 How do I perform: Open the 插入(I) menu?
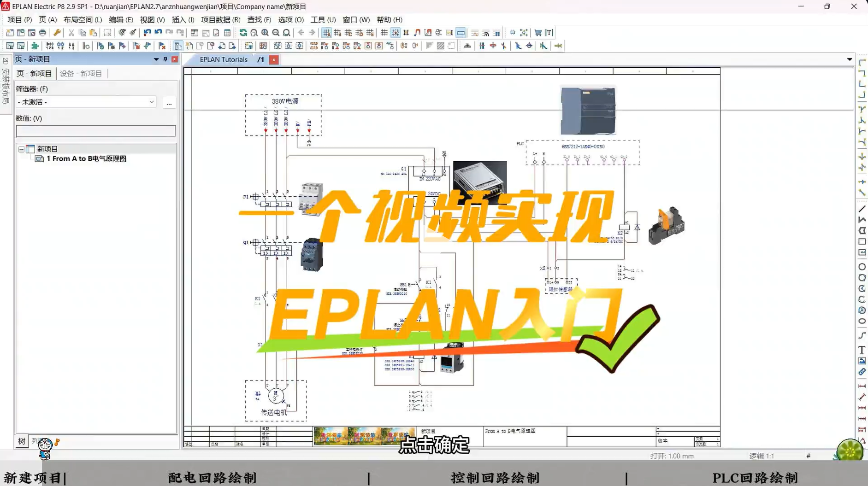[x=183, y=19]
